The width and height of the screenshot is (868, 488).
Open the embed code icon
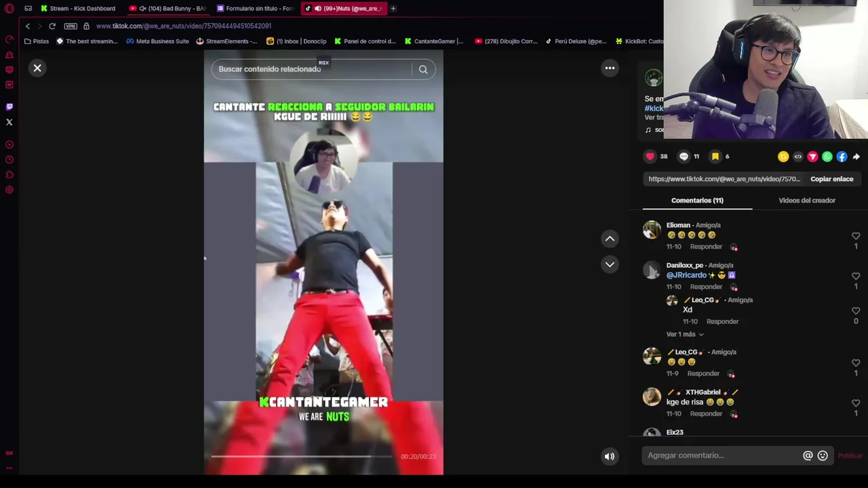[797, 157]
